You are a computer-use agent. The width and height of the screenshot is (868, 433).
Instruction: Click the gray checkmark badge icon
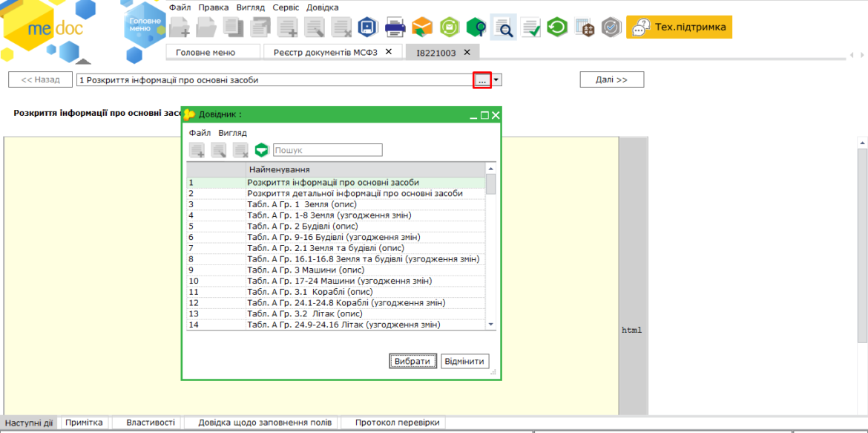tap(611, 27)
